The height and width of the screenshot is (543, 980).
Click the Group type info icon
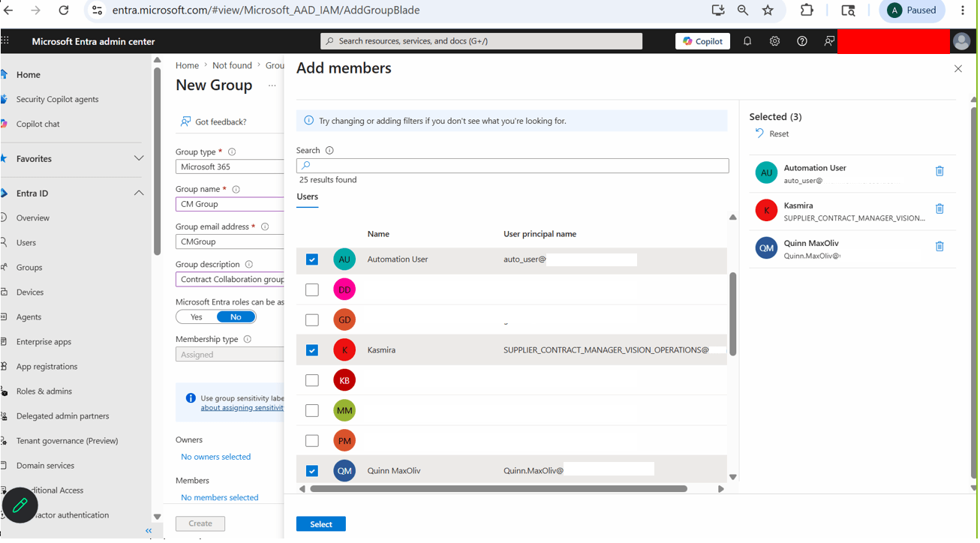[232, 152]
